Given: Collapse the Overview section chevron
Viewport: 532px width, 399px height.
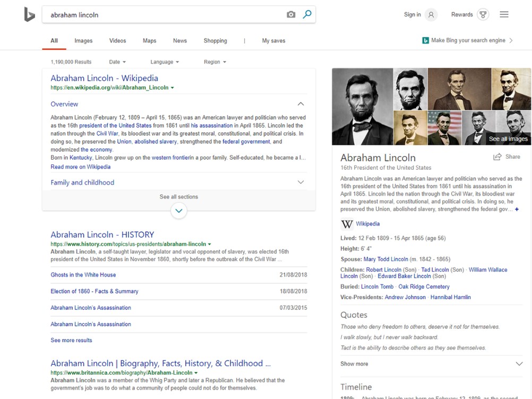Looking at the screenshot, I should click(x=301, y=103).
